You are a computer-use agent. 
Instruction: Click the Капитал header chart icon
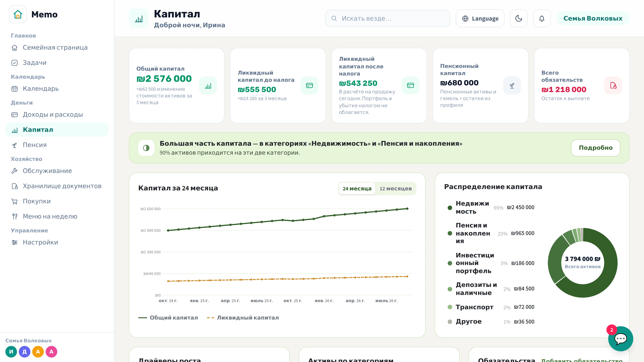tap(138, 18)
